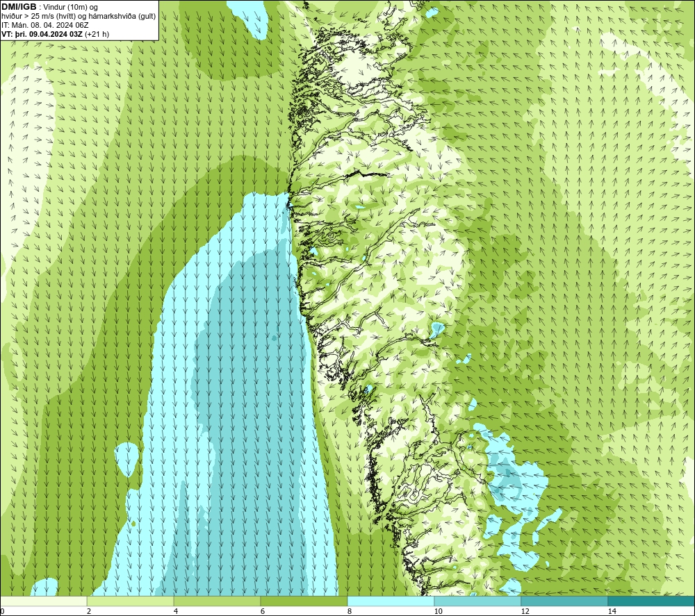The width and height of the screenshot is (695, 616).
Task: Click the 8–10 m/s light cyan swatch
Action: [391, 601]
